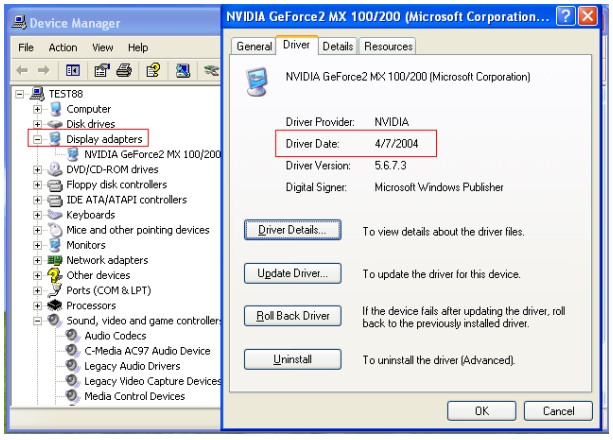Collapse the TEST88 root node

tap(19, 94)
